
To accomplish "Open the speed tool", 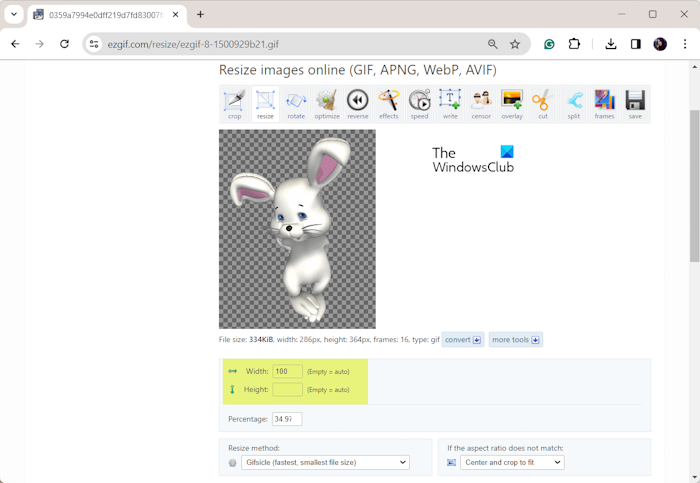I will click(419, 104).
